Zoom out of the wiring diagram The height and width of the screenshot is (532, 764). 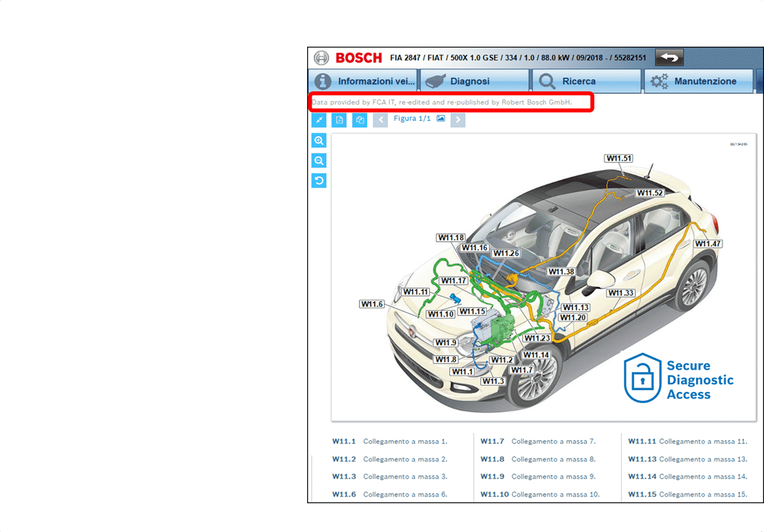pos(319,160)
